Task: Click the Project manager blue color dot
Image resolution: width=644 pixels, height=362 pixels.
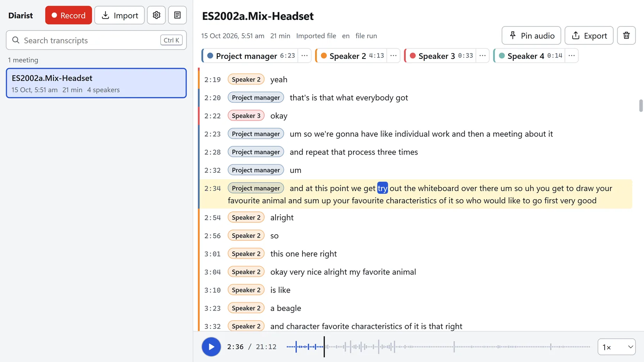Action: [210, 56]
